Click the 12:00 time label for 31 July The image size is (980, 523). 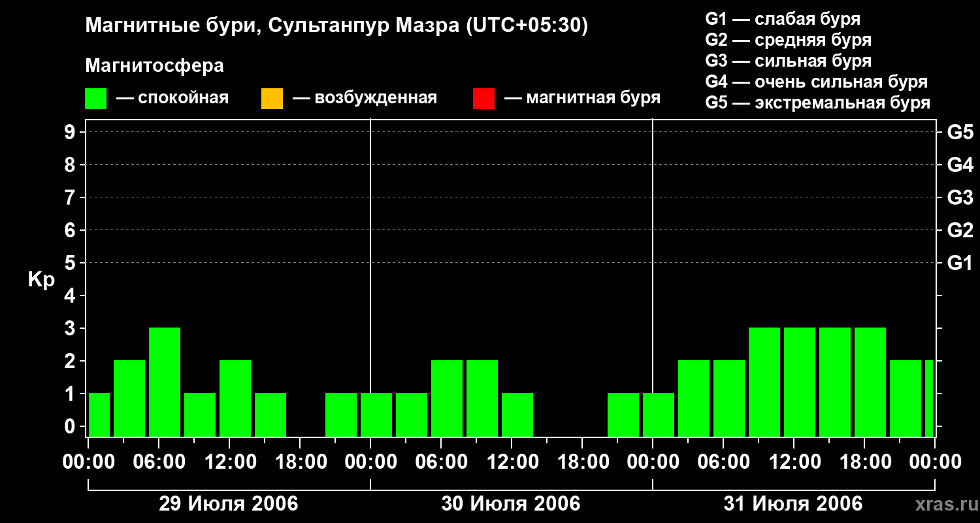794,462
